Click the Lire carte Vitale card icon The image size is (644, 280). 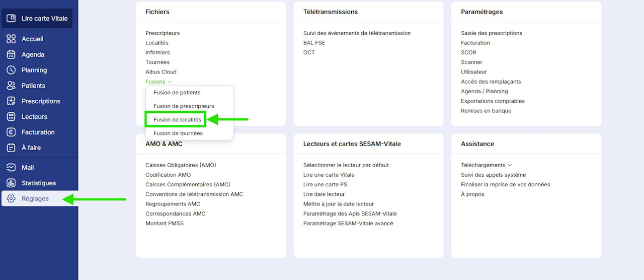(11, 19)
